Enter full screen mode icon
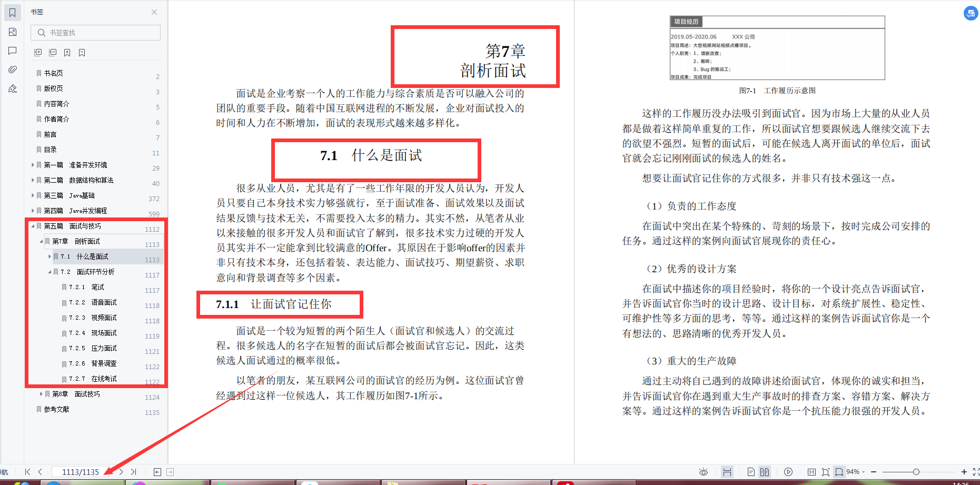The image size is (980, 485). point(976,472)
